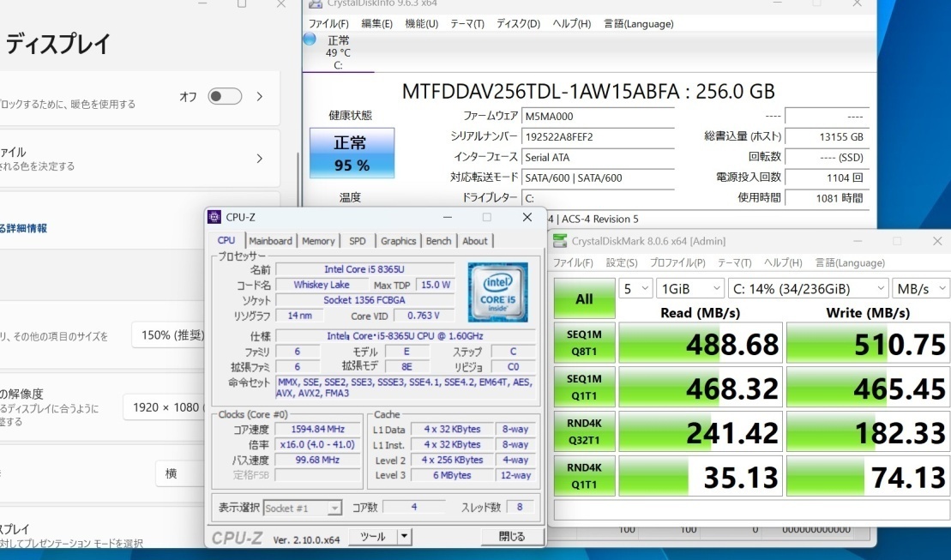Open the color profile row chevron
The image size is (951, 560).
point(260,159)
